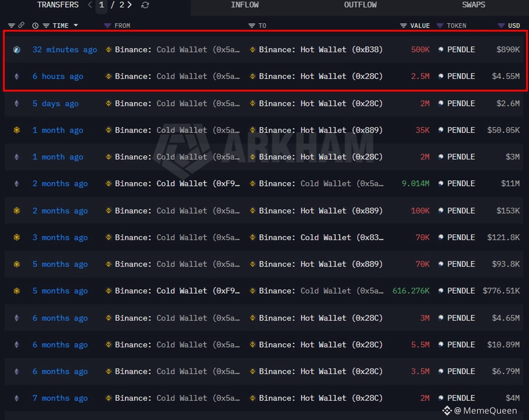Screen dimensions: 529x420
Task: Click the 9.014M transfer value
Action: (416, 183)
